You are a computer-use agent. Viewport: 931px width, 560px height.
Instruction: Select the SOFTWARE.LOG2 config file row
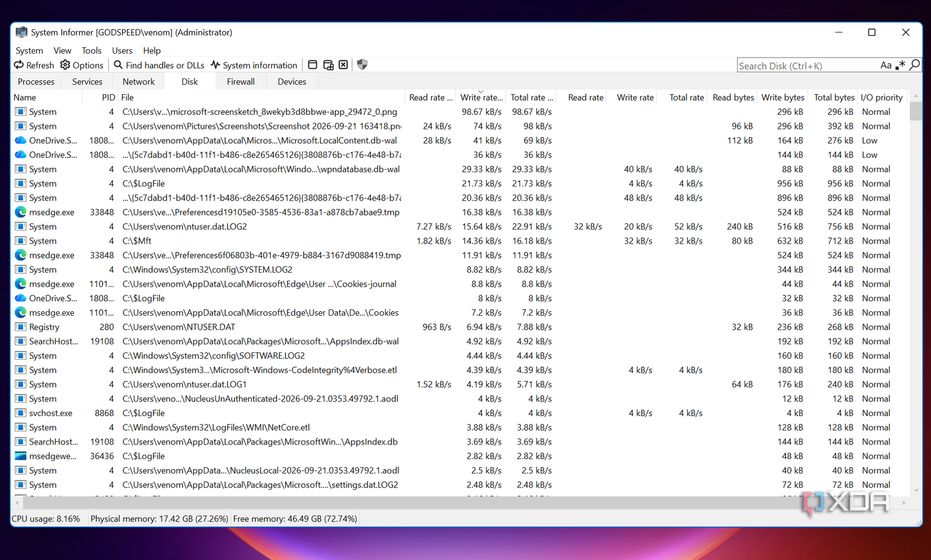coord(460,356)
